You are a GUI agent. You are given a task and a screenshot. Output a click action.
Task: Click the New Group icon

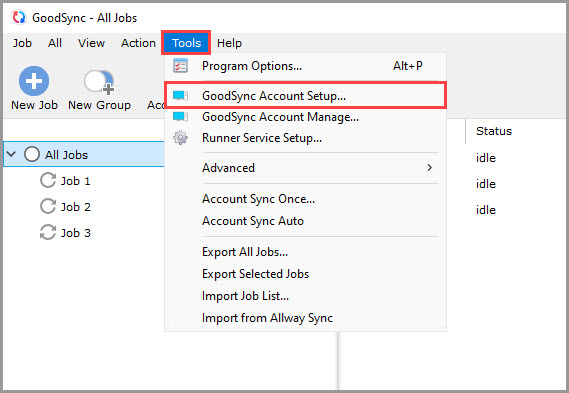point(99,82)
